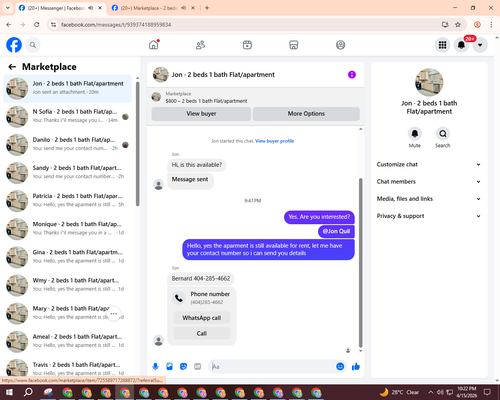Reload the page
The image size is (500, 400).
coord(37,25)
